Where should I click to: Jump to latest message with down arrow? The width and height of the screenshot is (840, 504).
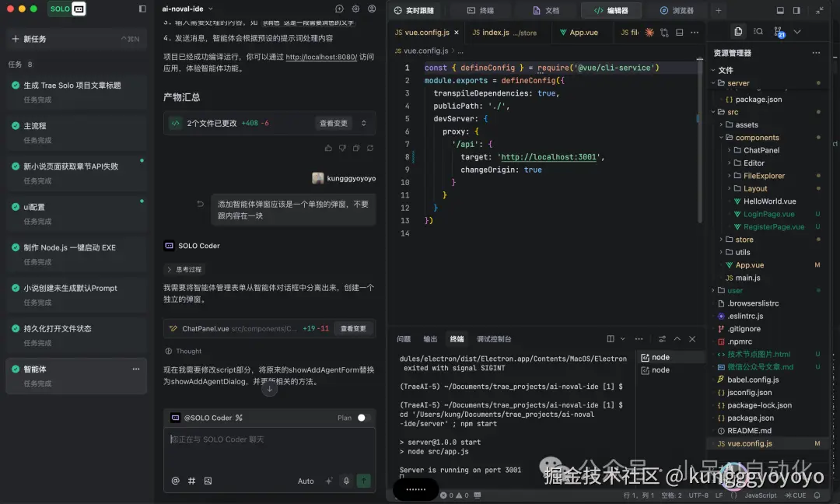(x=269, y=390)
